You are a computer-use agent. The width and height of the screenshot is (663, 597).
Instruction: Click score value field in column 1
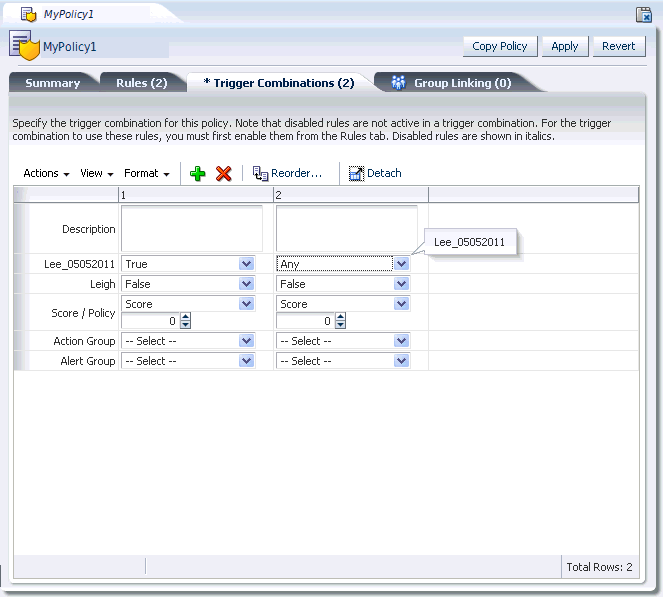[x=150, y=321]
